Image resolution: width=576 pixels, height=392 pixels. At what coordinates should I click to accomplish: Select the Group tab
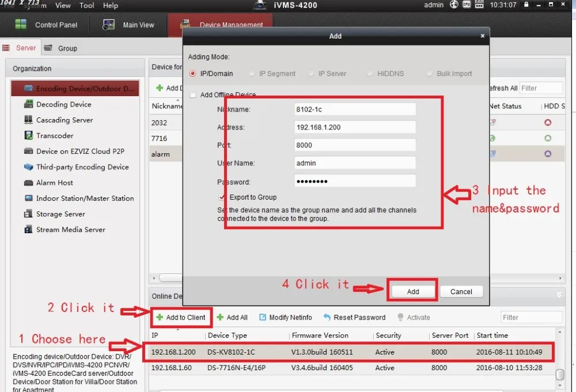60,48
